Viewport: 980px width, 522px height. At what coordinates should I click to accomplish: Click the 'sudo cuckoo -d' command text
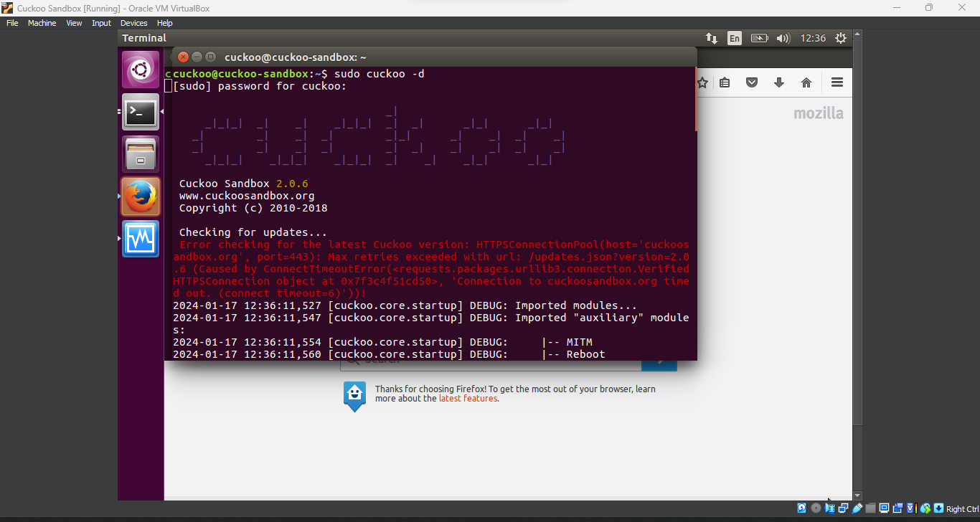380,74
